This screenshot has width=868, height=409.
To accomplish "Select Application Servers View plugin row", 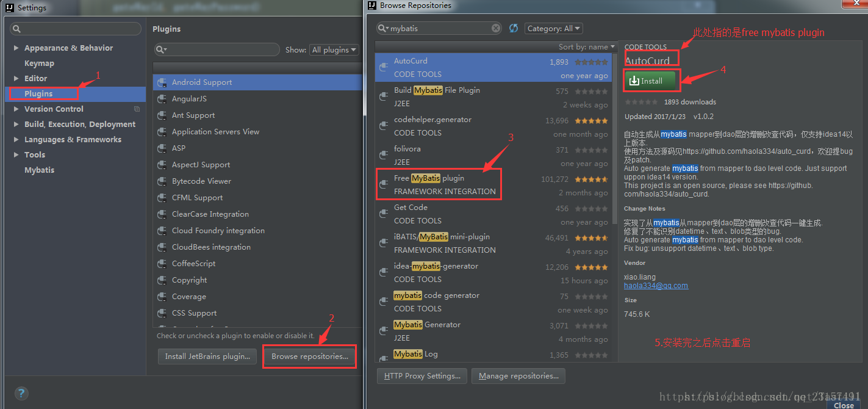I will tap(257, 132).
